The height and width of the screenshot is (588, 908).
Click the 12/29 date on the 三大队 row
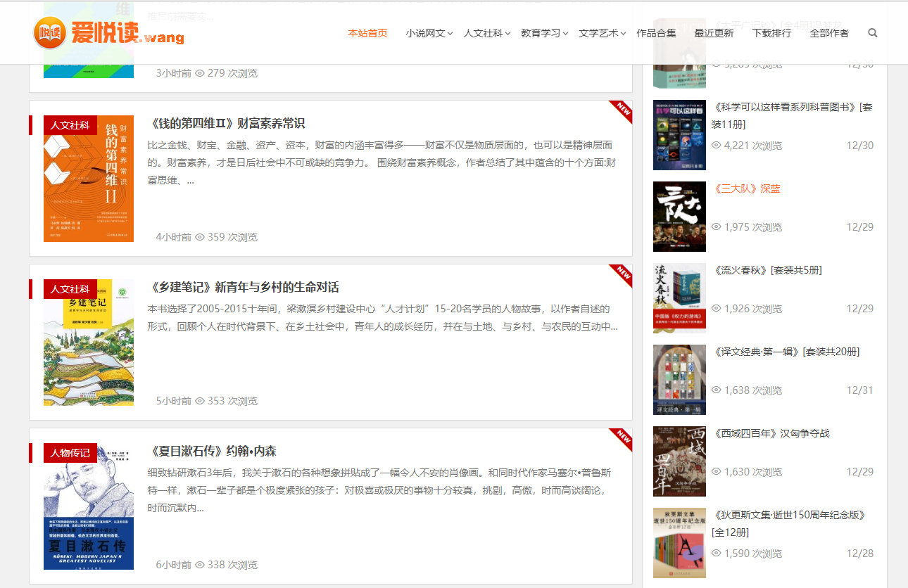click(x=860, y=227)
